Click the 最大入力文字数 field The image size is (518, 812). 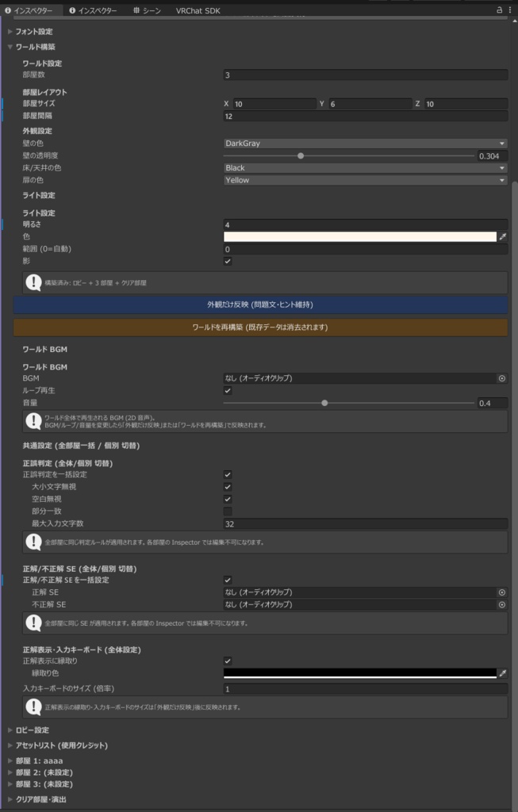point(365,524)
